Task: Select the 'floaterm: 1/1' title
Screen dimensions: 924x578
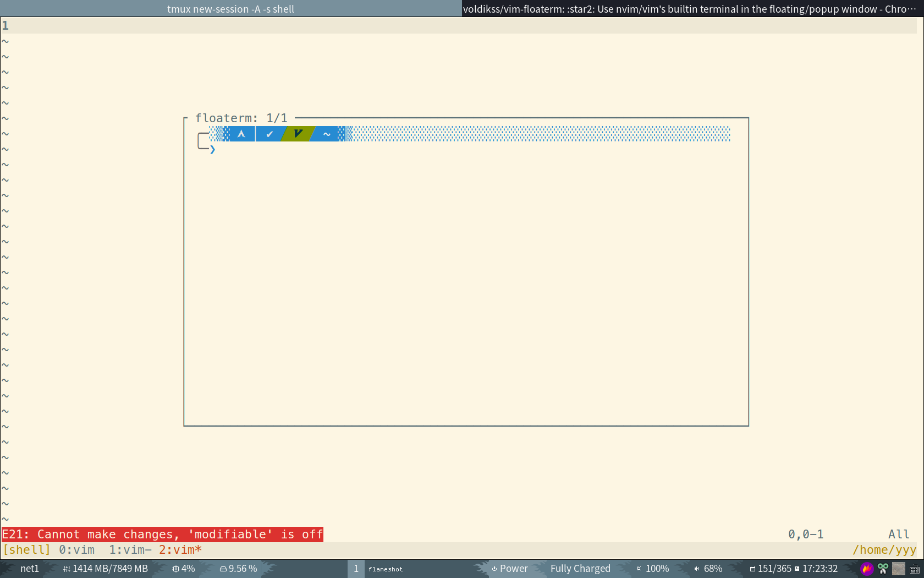Action: point(241,118)
